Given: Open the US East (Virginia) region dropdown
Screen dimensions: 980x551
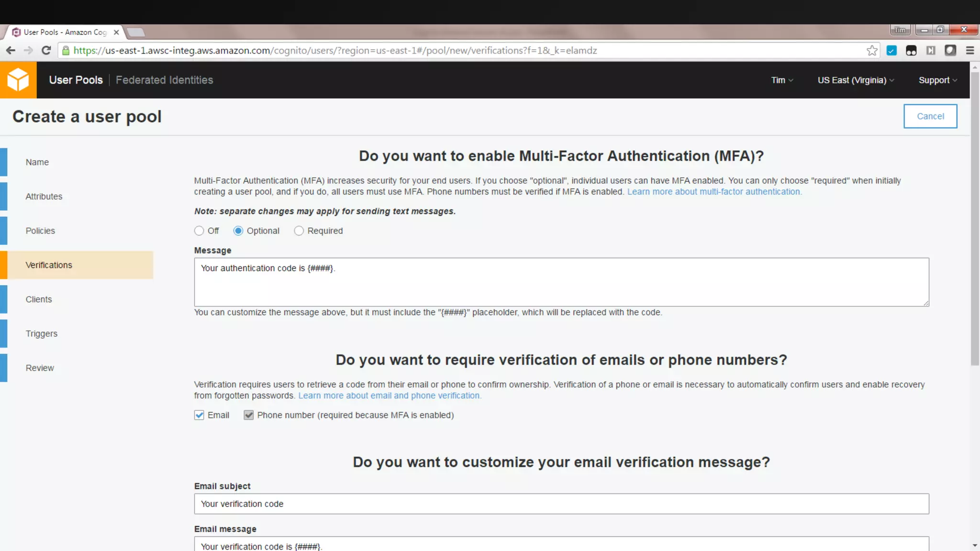Looking at the screenshot, I should [x=855, y=80].
